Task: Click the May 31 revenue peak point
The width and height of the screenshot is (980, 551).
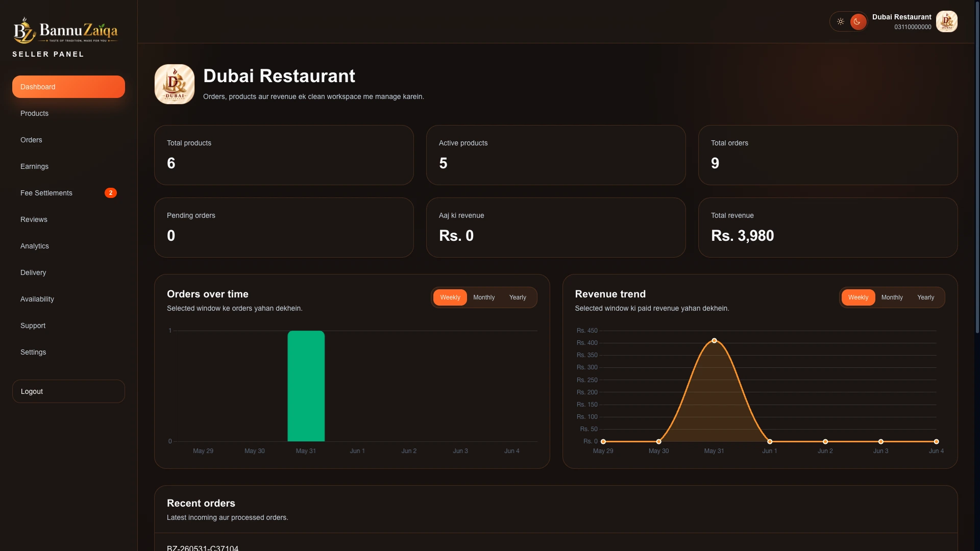Action: pos(714,340)
